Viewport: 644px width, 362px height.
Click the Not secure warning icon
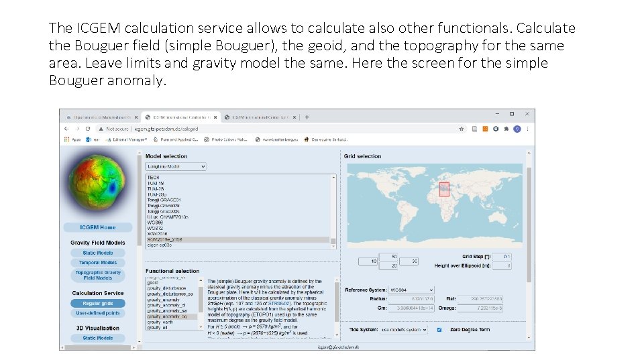101,129
